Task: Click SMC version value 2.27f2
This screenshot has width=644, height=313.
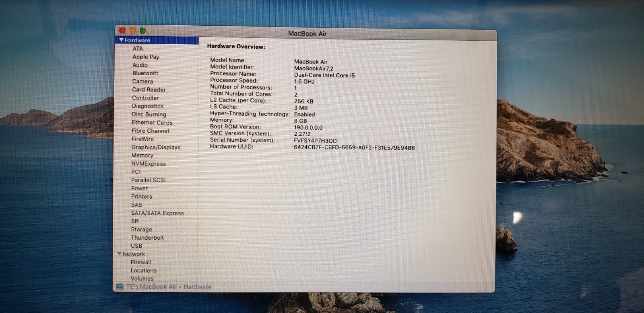Action: pyautogui.click(x=302, y=134)
